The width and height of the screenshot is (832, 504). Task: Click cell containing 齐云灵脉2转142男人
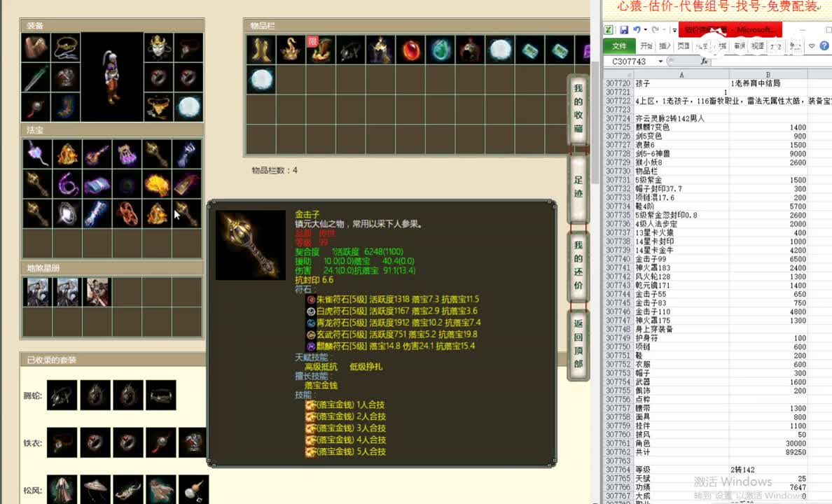[681, 118]
